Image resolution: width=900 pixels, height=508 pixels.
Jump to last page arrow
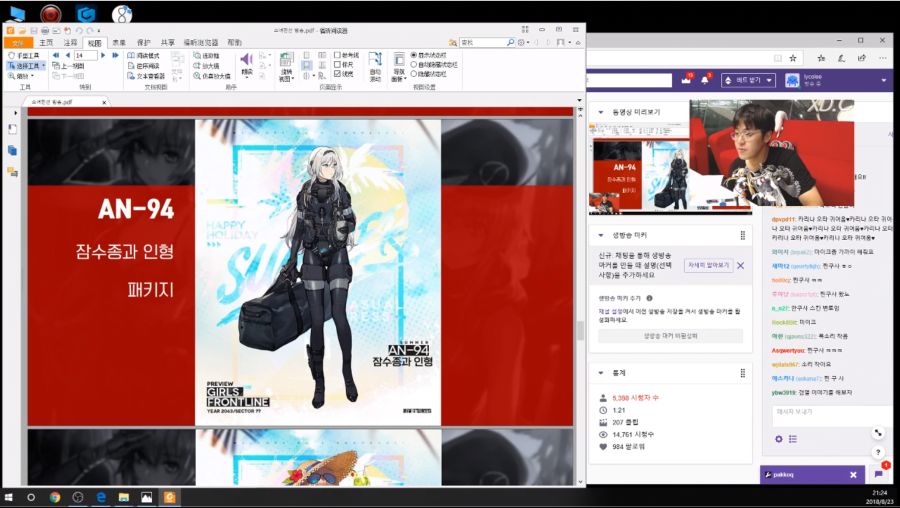115,56
